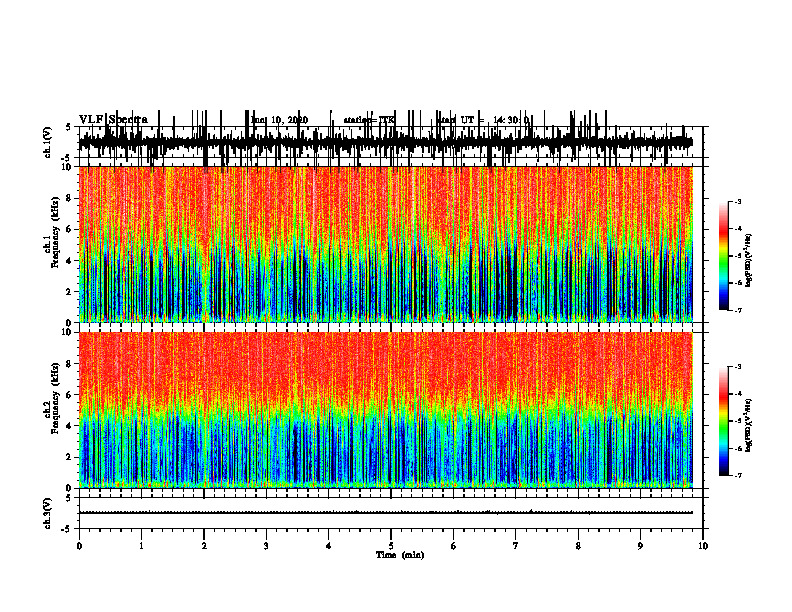This screenshot has height=612, width=792.
Task: Click the ch.2 spectrogram color bar
Action: [x=724, y=421]
